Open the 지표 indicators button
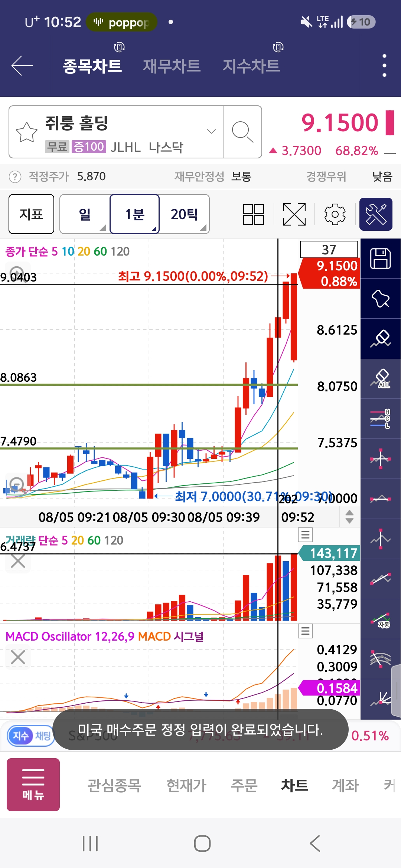The image size is (401, 868). click(32, 214)
